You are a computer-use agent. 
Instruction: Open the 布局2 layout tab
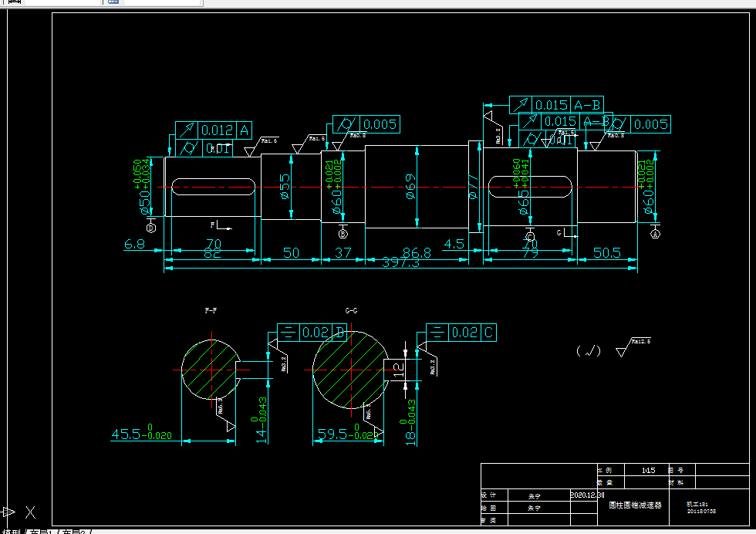coord(75,532)
